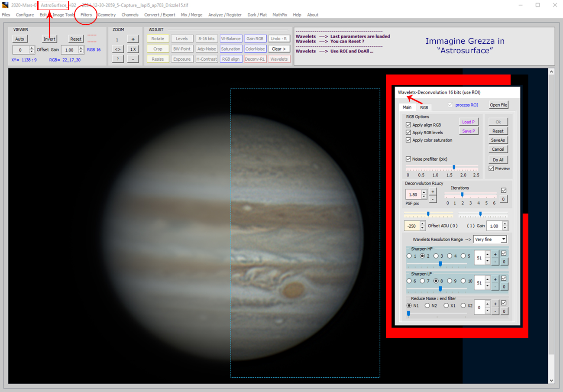Select the Deconv-RL adjust tool
Image resolution: width=563 pixels, height=392 pixels.
pos(255,59)
